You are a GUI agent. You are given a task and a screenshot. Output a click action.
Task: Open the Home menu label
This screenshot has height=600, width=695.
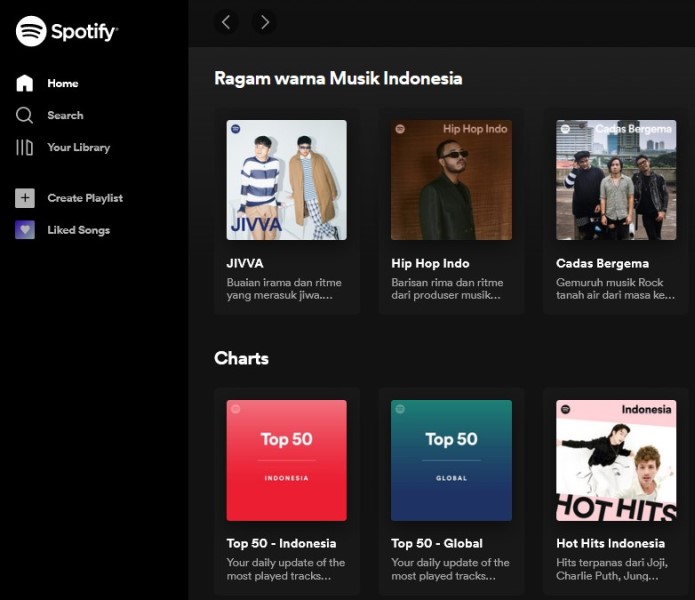point(63,83)
